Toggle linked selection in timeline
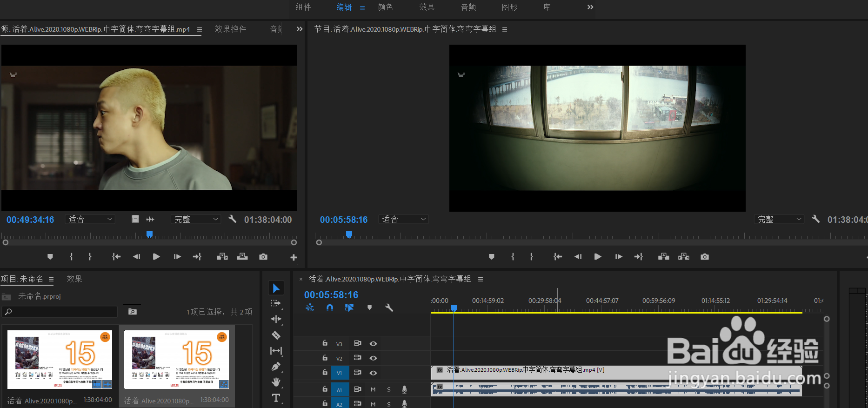 click(349, 308)
